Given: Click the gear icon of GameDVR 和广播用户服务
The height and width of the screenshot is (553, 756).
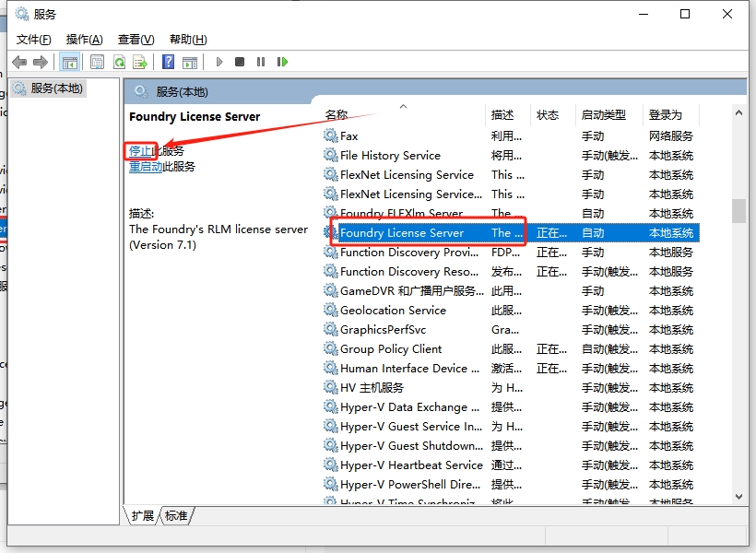Looking at the screenshot, I should 330,290.
